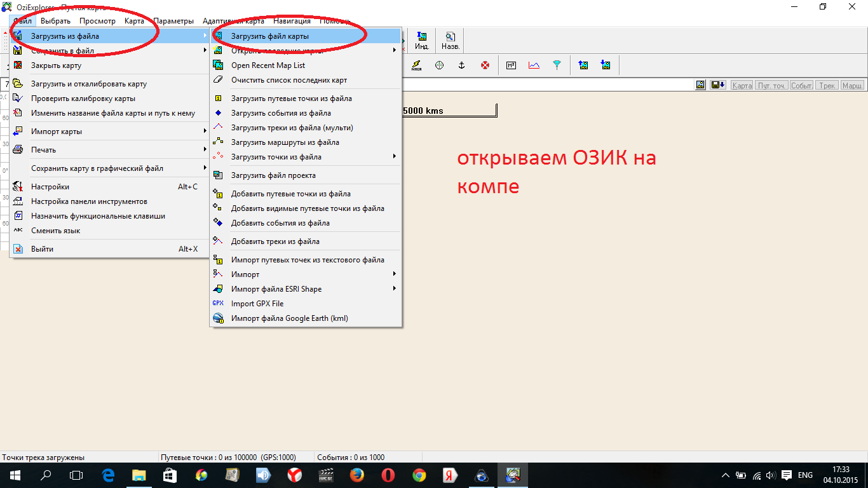Select the M² area calculation icon

point(511,65)
